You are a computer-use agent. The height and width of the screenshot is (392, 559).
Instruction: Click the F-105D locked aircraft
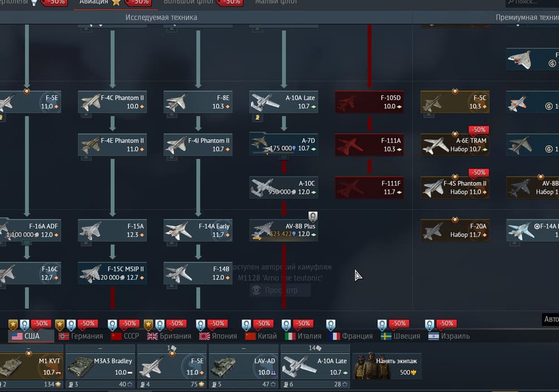[369, 102]
